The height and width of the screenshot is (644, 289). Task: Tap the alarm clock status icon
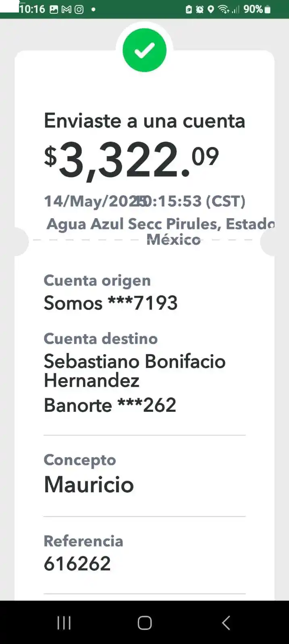[200, 9]
